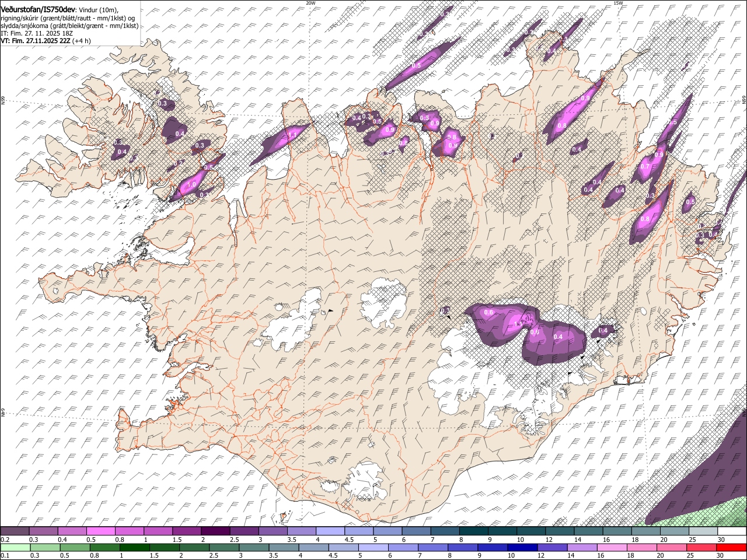Click the 1.1 precipitation value near Húnaflói bay
This screenshot has height=560, width=747.
(292, 135)
